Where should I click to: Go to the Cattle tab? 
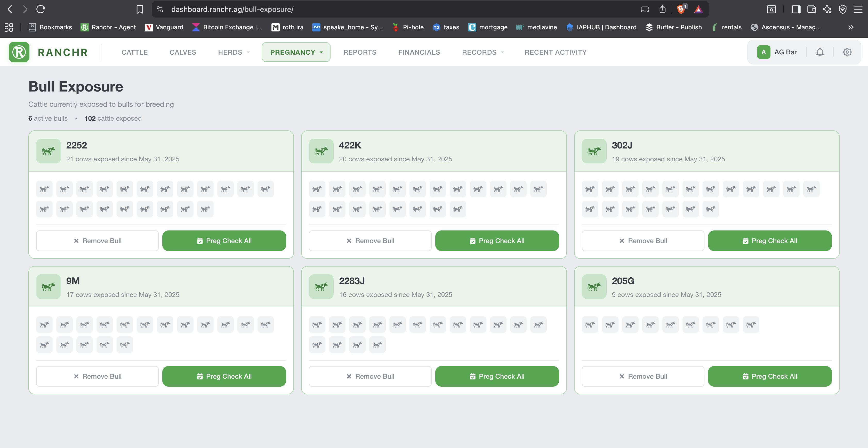[134, 52]
